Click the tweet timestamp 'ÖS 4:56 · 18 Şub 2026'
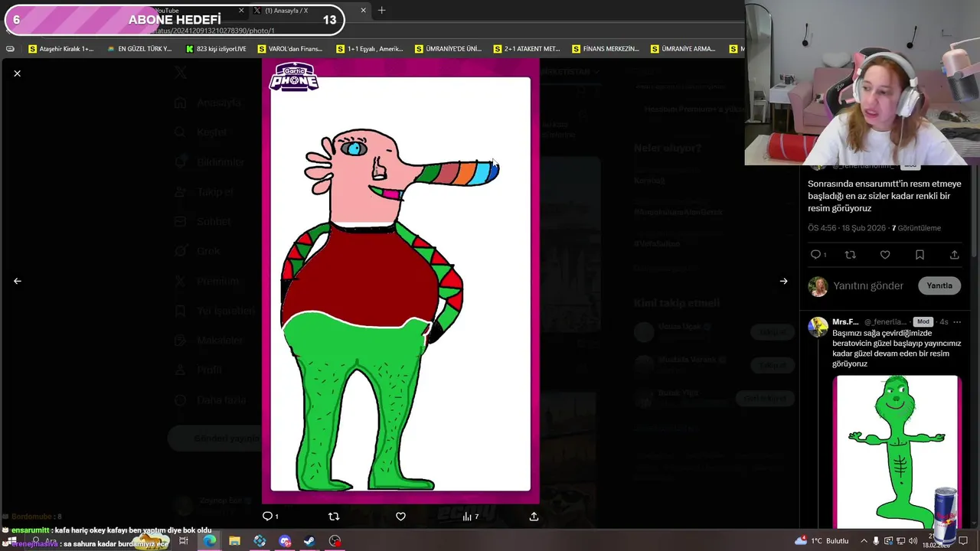980x551 pixels. (847, 228)
